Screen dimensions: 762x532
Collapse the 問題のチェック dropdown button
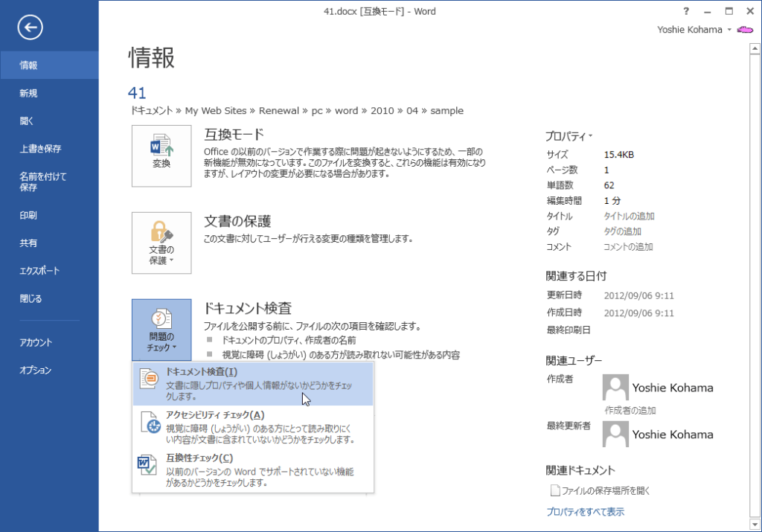tap(161, 330)
